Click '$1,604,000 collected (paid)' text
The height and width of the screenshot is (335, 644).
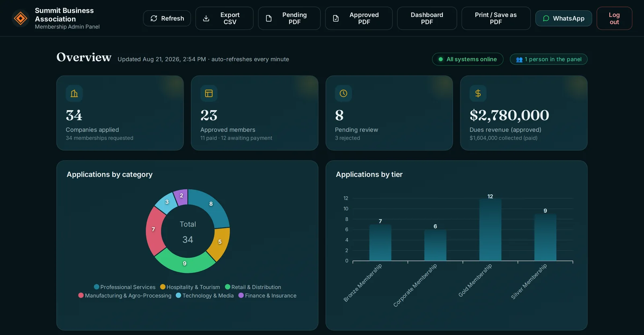pyautogui.click(x=504, y=138)
